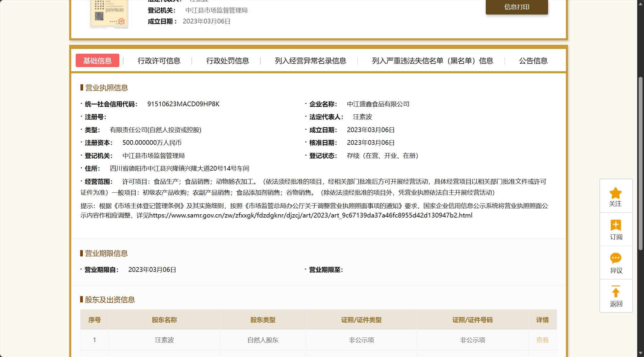The width and height of the screenshot is (644, 357).
Task: Click the 异议 speech bubble icon
Action: tap(615, 258)
